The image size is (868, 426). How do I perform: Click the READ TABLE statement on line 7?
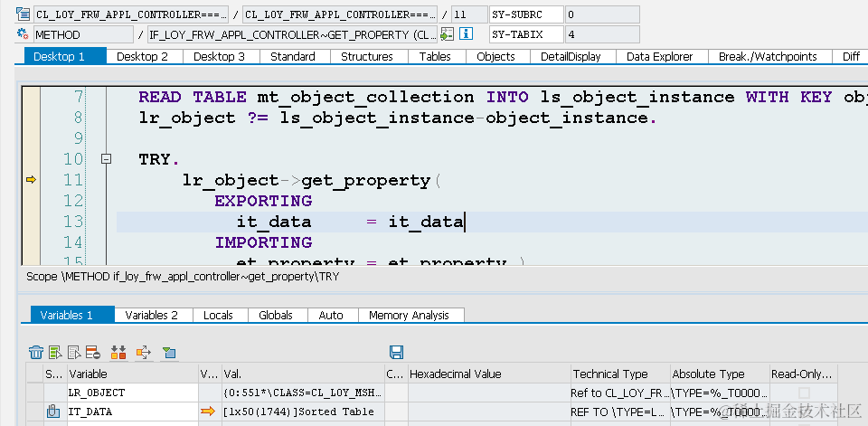click(503, 97)
